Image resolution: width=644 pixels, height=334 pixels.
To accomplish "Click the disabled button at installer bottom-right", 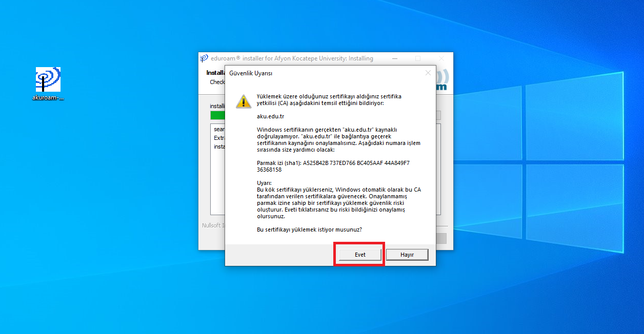I will [441, 238].
